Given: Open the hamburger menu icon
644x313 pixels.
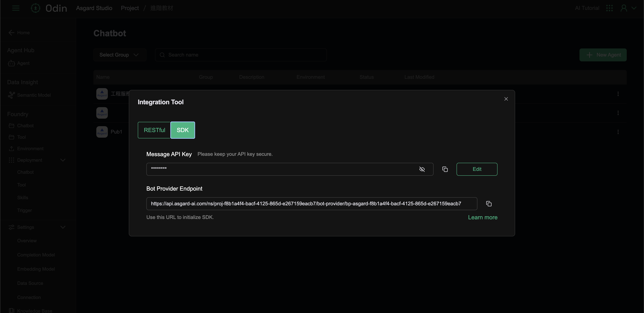Looking at the screenshot, I should click(16, 8).
